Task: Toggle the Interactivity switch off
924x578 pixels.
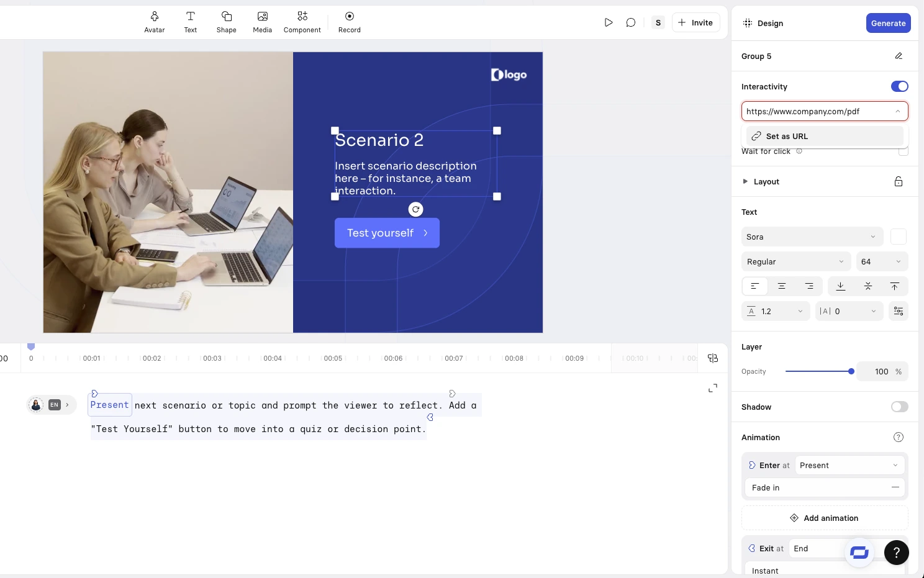Action: click(x=899, y=86)
